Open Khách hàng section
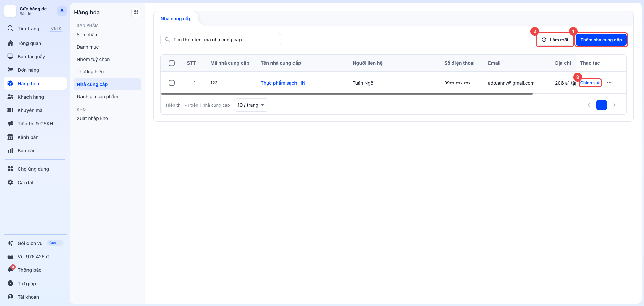The height and width of the screenshot is (306, 644). pyautogui.click(x=35, y=97)
